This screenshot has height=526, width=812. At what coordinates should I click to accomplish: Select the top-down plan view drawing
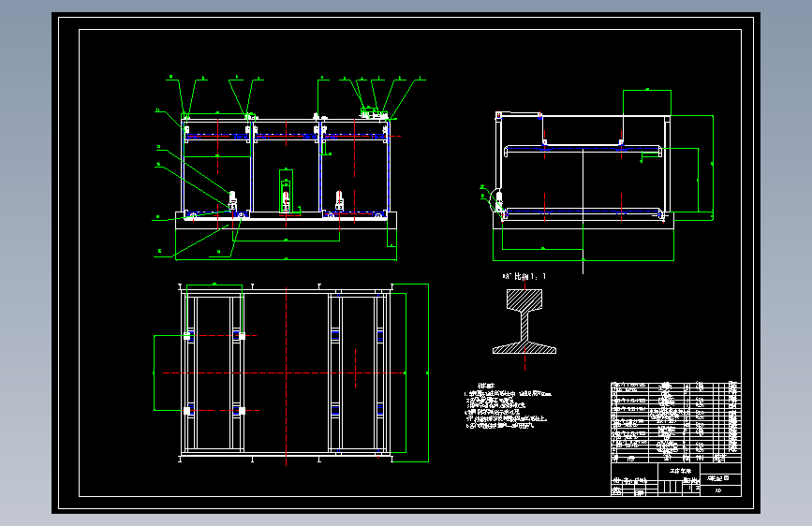tap(291, 373)
